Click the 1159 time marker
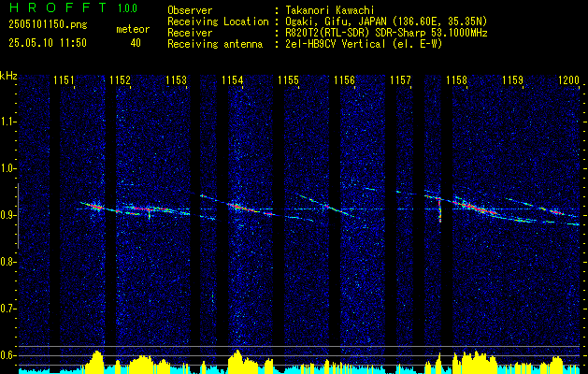The image size is (588, 374). 512,80
